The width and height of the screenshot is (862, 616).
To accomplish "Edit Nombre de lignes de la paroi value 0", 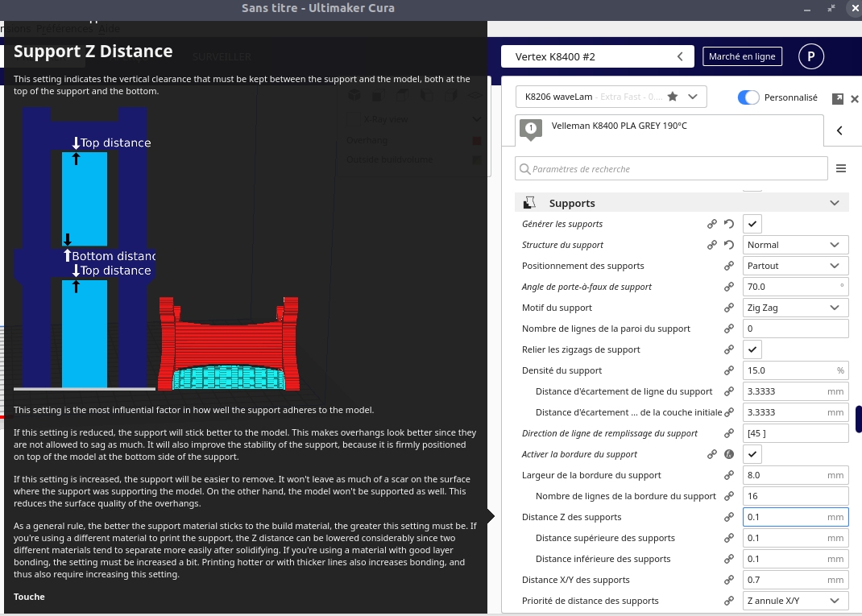I will pyautogui.click(x=795, y=329).
